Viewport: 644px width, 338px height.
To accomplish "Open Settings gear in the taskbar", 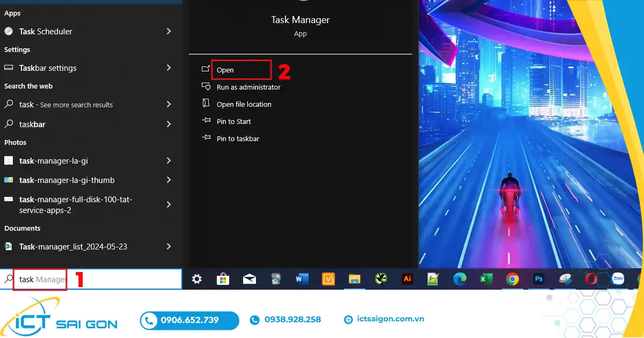I will click(x=197, y=279).
